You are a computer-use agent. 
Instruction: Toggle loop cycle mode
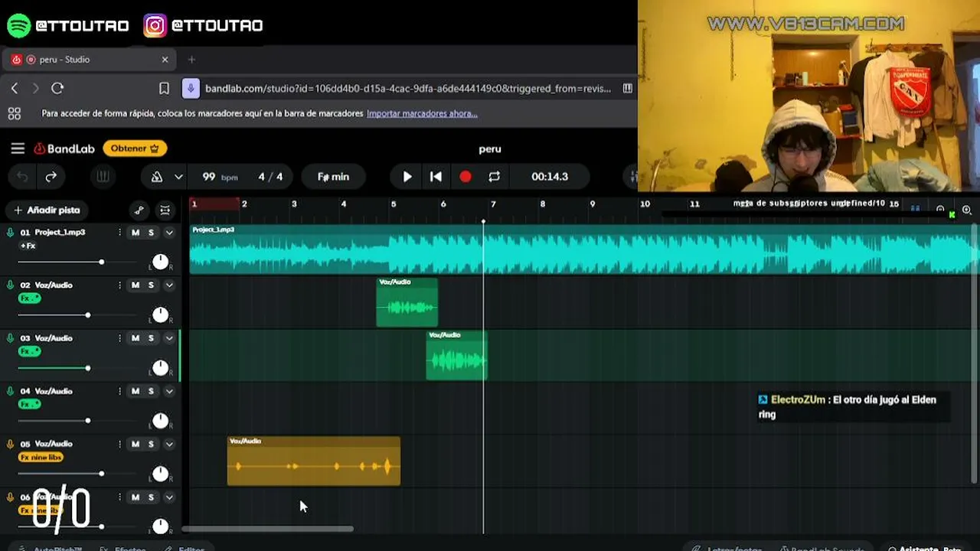click(495, 177)
